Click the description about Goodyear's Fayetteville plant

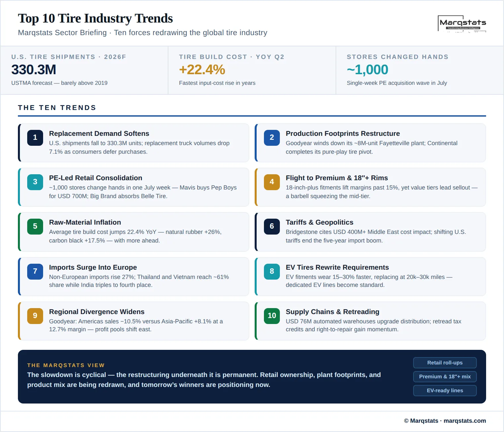[x=372, y=147]
